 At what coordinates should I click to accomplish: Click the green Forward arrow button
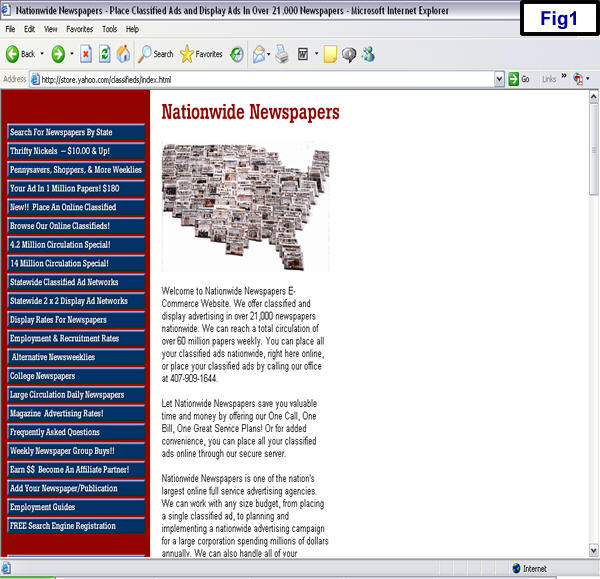(58, 54)
